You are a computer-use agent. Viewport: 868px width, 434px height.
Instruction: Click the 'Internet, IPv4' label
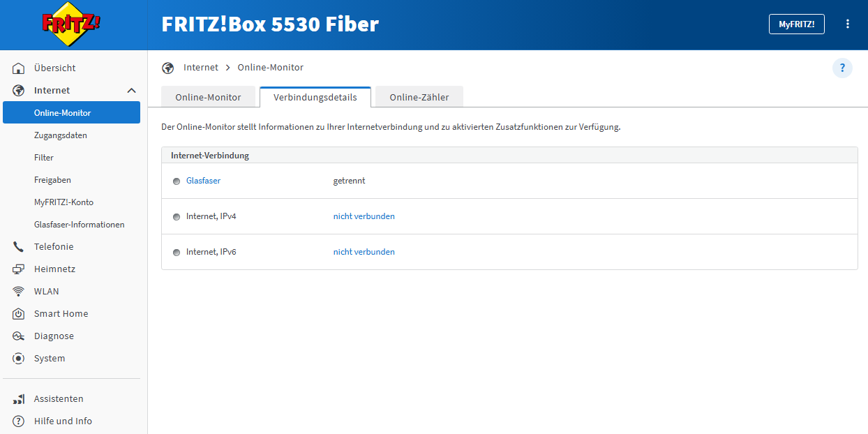pyautogui.click(x=211, y=216)
